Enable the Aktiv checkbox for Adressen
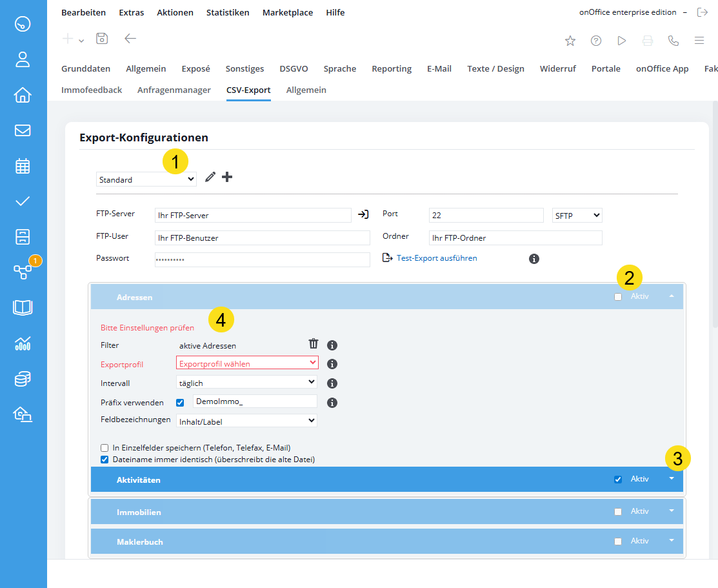Screen dimensions: 718x588 [x=618, y=297]
